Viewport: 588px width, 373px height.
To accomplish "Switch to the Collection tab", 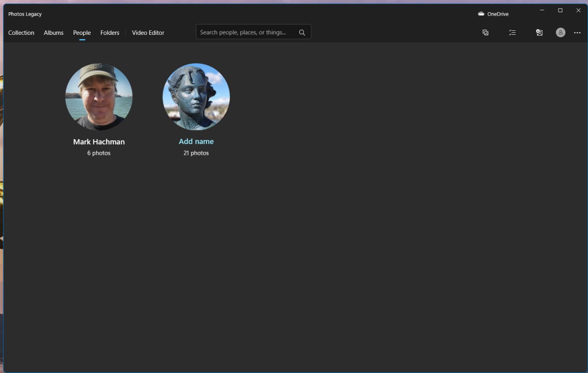I will point(21,33).
